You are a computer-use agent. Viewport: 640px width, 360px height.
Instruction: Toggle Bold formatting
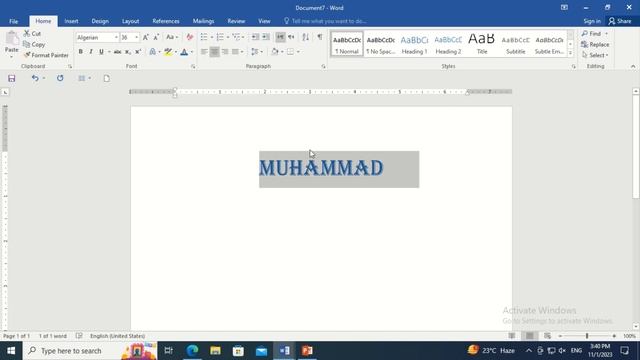(80, 52)
